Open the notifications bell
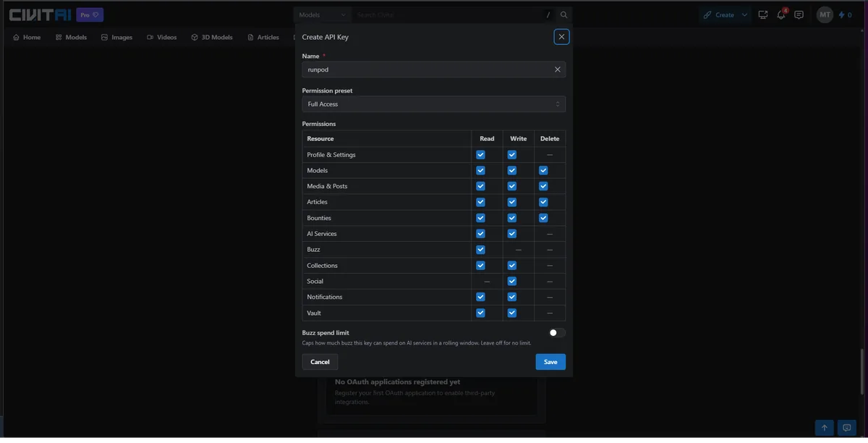The image size is (868, 443). [781, 14]
